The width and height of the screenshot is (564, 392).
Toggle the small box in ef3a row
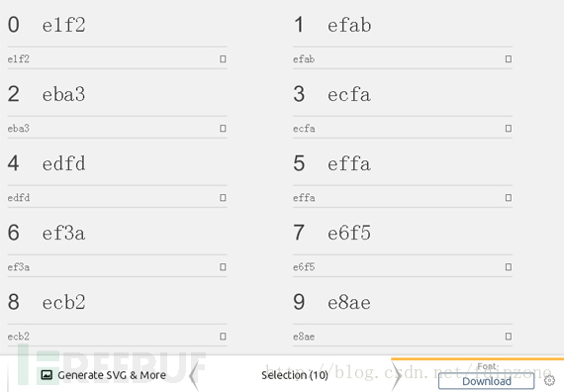click(x=223, y=266)
